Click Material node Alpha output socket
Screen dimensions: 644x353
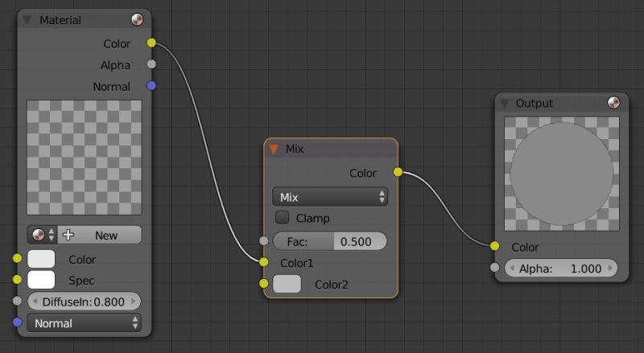pos(151,64)
